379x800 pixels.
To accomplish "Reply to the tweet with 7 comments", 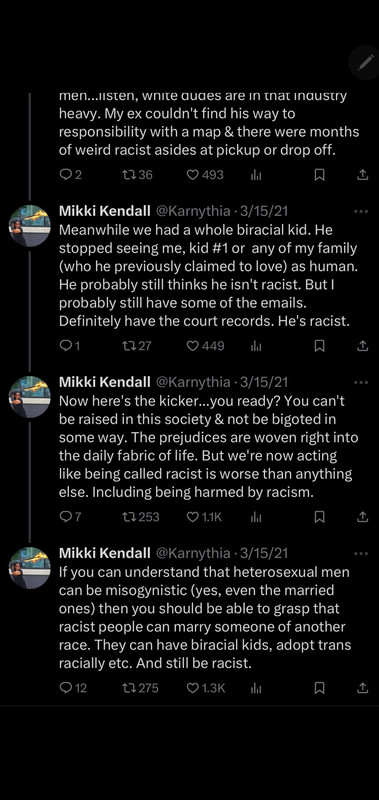I will pyautogui.click(x=70, y=517).
